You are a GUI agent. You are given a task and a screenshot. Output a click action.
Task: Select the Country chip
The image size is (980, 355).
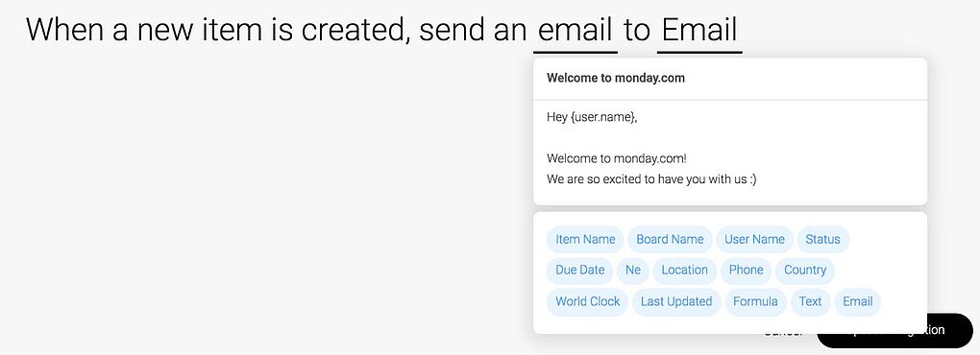pos(805,271)
